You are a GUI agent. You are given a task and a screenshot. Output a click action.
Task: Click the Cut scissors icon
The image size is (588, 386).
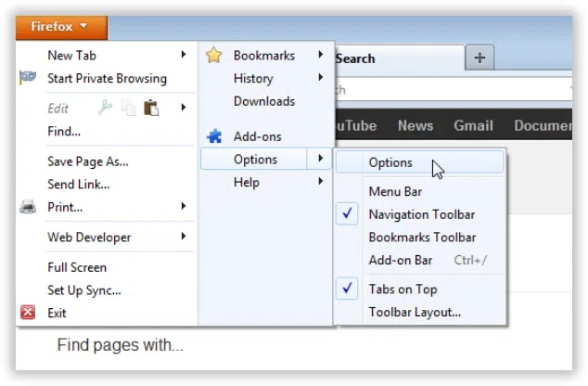105,108
